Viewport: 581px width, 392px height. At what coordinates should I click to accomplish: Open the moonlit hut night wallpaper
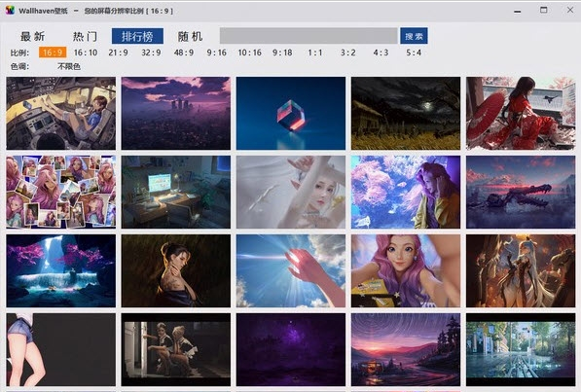pyautogui.click(x=406, y=114)
